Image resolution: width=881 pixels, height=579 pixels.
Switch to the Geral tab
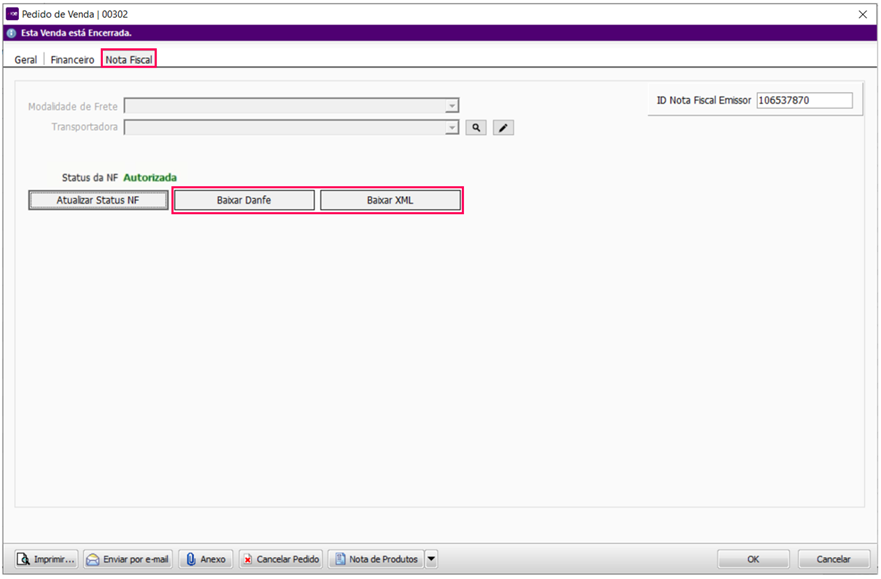[x=25, y=60]
